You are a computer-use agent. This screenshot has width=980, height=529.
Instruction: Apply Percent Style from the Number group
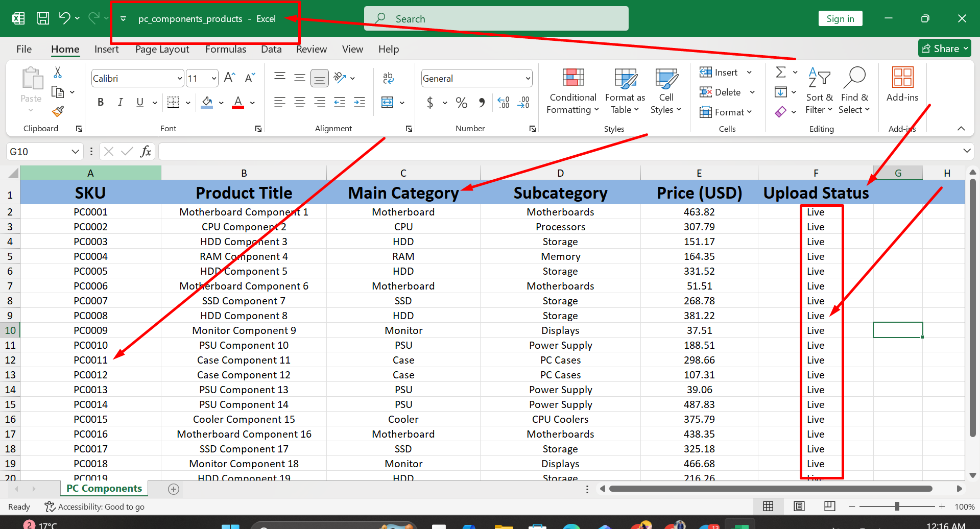[461, 102]
